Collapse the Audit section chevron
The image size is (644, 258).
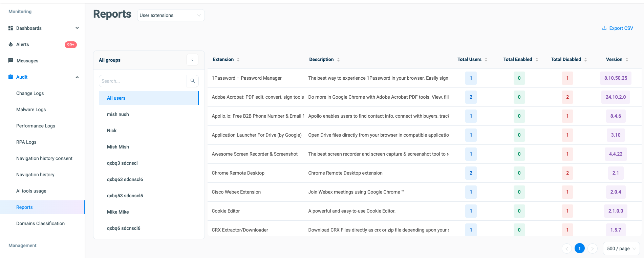[x=77, y=77]
